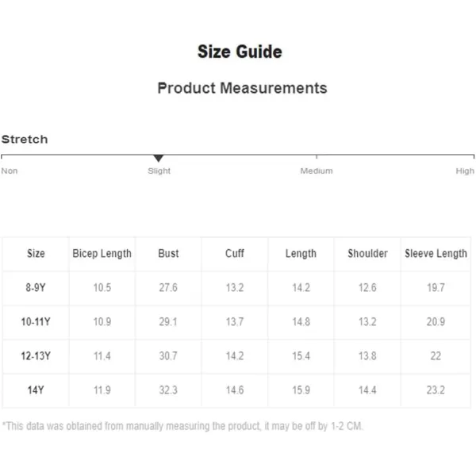Select the 10-11Y size row label
Image resolution: width=476 pixels, height=476 pixels.
(x=36, y=322)
